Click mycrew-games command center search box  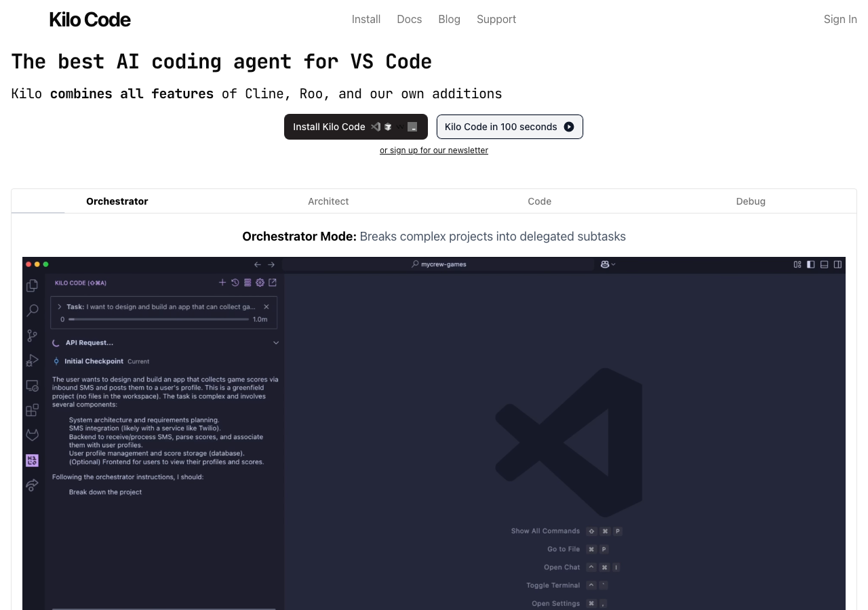click(x=438, y=264)
